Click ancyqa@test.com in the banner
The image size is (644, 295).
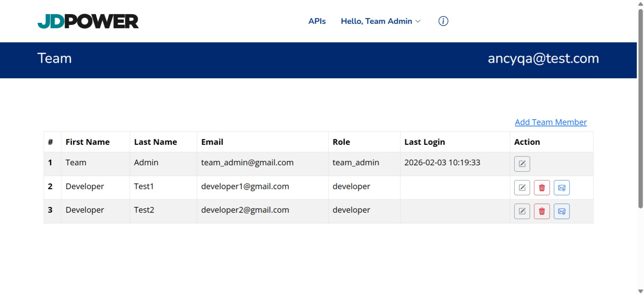543,59
